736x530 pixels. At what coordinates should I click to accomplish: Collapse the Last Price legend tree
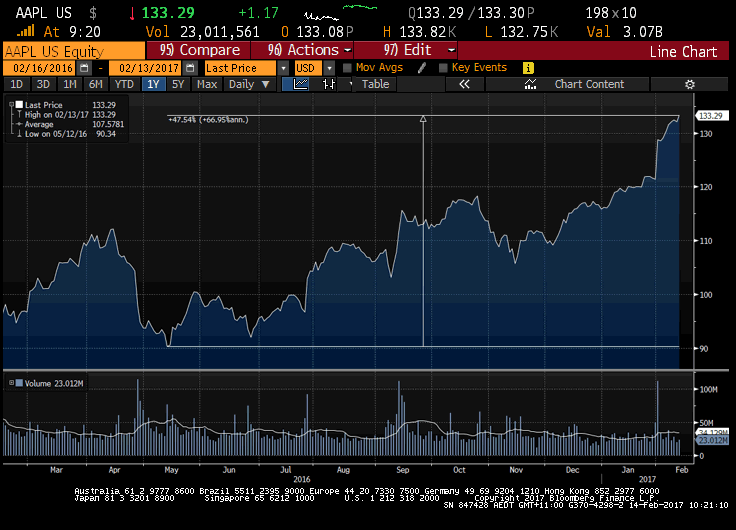(x=12, y=104)
